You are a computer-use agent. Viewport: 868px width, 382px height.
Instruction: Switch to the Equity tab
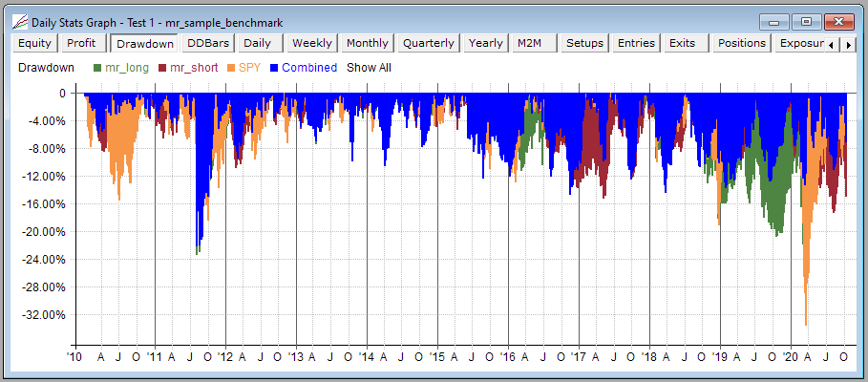tap(34, 43)
